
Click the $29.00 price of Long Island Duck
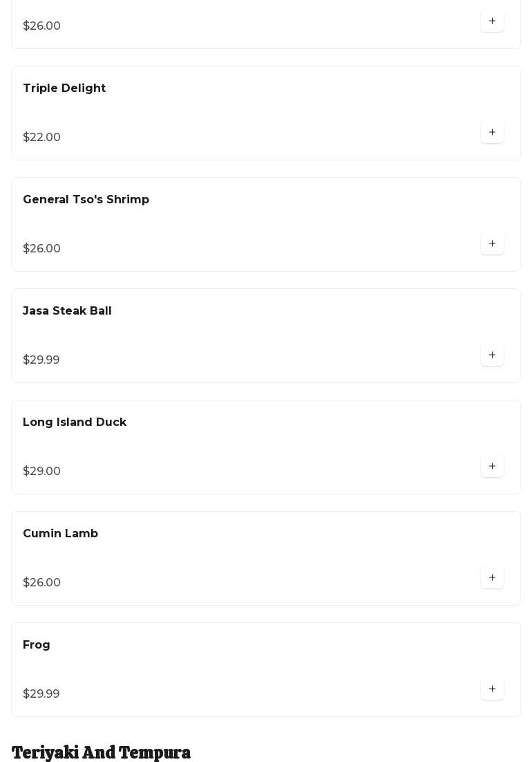pyautogui.click(x=41, y=472)
